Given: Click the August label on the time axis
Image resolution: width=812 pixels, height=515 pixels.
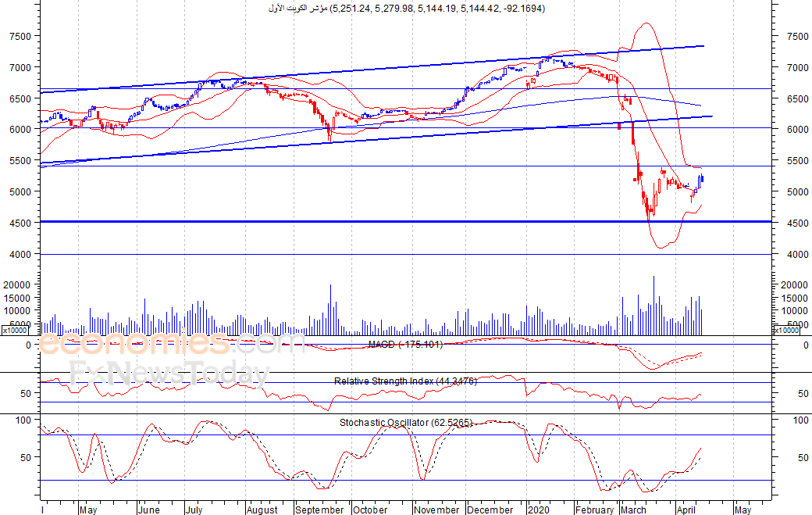Looking at the screenshot, I should [x=262, y=510].
